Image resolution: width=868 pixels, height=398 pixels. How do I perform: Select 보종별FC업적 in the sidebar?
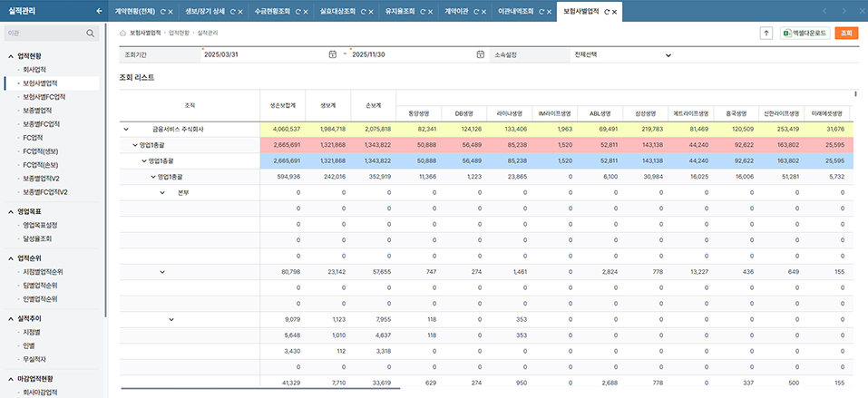pos(41,123)
